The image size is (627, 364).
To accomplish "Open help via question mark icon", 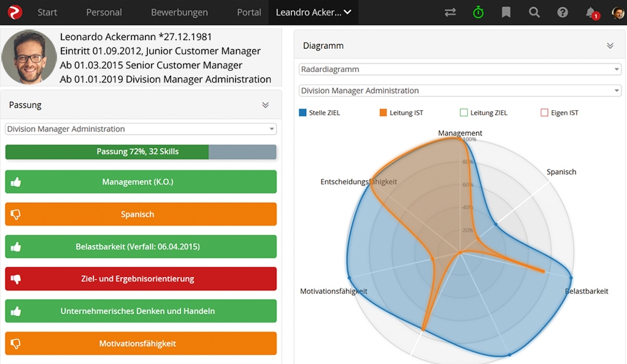I will coord(562,13).
